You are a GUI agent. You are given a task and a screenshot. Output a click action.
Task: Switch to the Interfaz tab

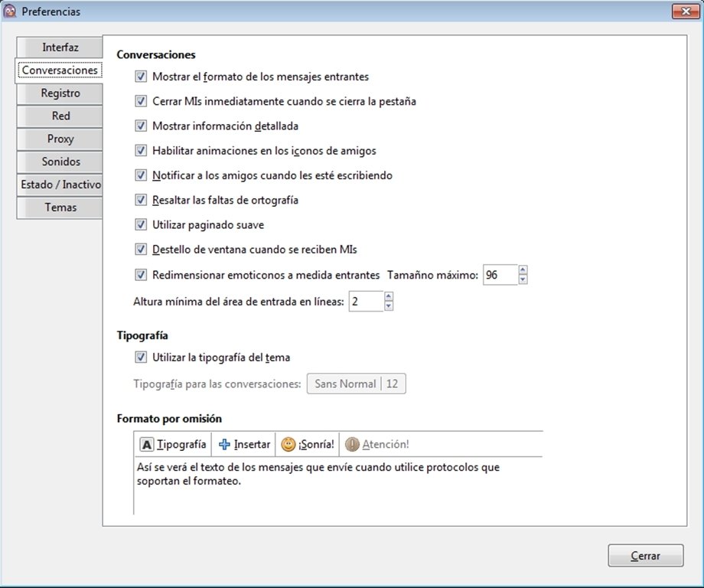tap(60, 47)
